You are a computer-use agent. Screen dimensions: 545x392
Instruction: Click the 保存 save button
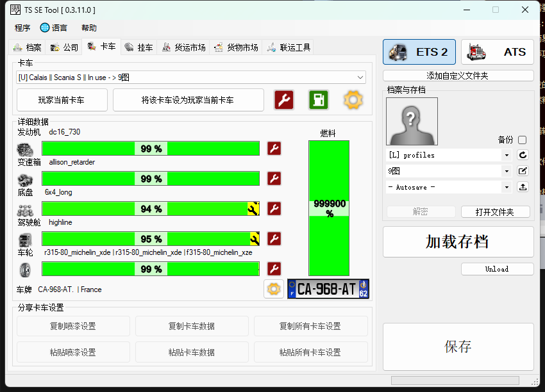tap(458, 347)
